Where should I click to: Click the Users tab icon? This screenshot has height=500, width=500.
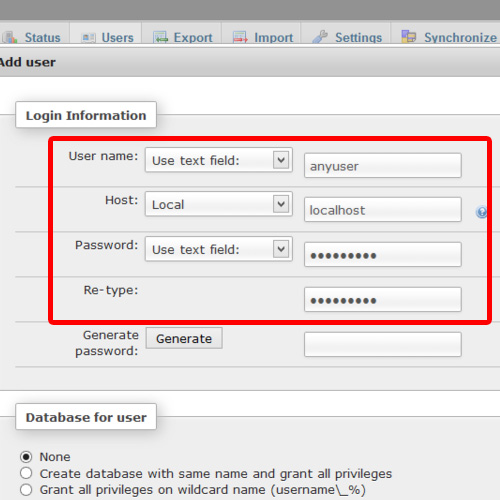point(88,38)
